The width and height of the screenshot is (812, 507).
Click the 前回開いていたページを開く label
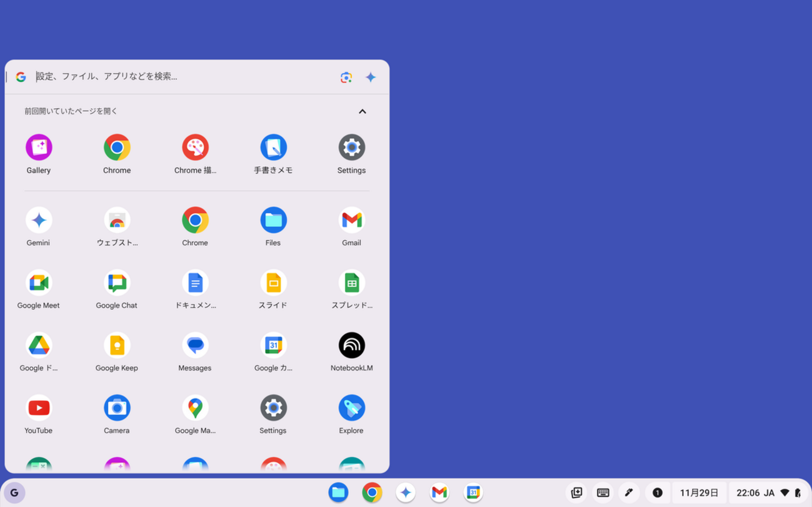pyautogui.click(x=71, y=111)
